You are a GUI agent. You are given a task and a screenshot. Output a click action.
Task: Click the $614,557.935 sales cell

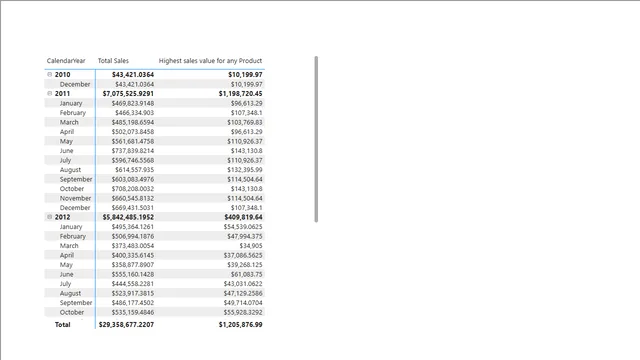click(134, 170)
